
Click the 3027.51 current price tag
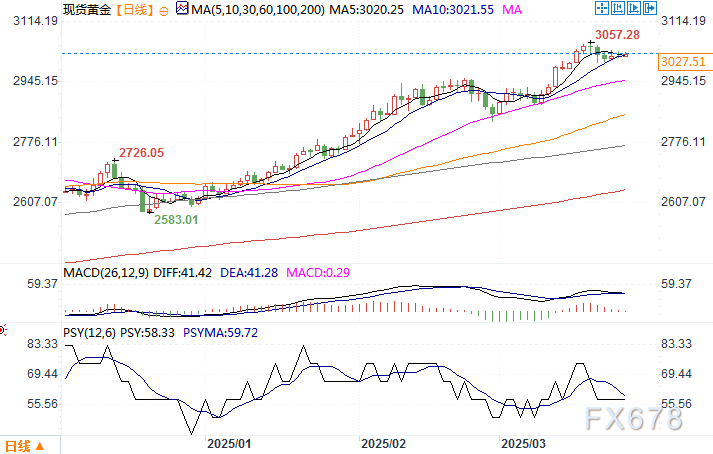(x=683, y=62)
